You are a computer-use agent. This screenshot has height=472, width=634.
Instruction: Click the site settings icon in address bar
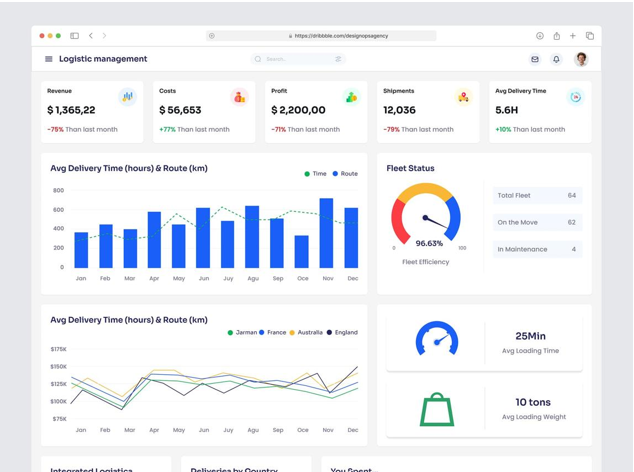[211, 36]
